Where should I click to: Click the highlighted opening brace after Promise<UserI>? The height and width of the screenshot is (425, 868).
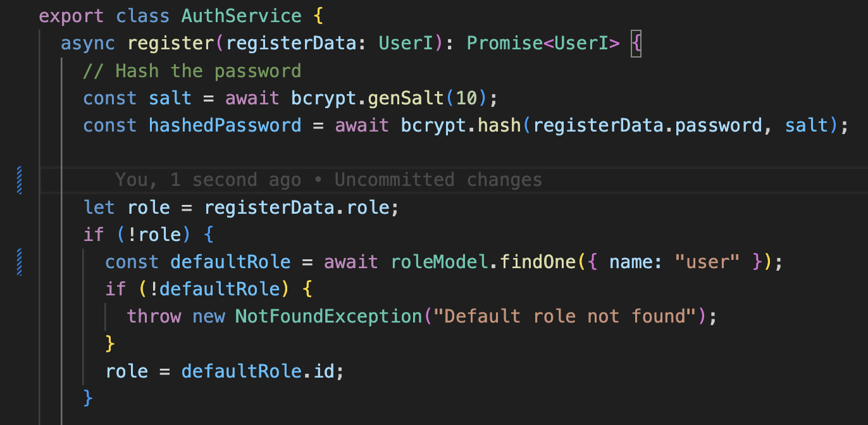(x=636, y=43)
